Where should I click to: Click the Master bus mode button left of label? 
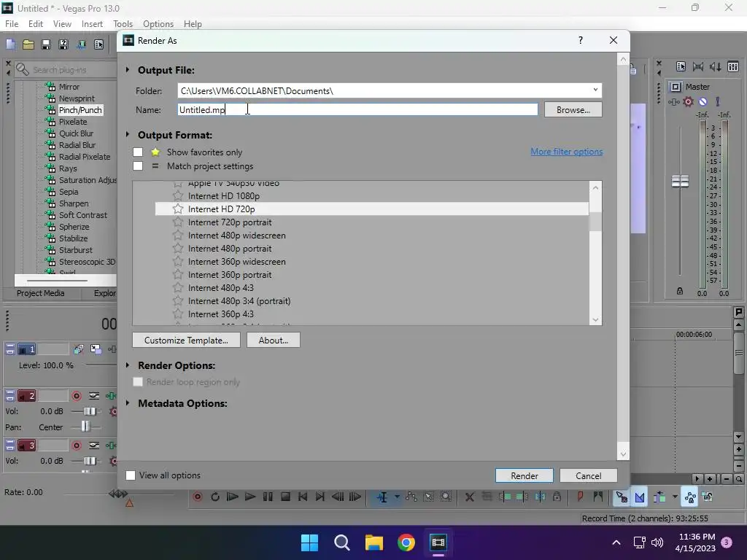(676, 87)
